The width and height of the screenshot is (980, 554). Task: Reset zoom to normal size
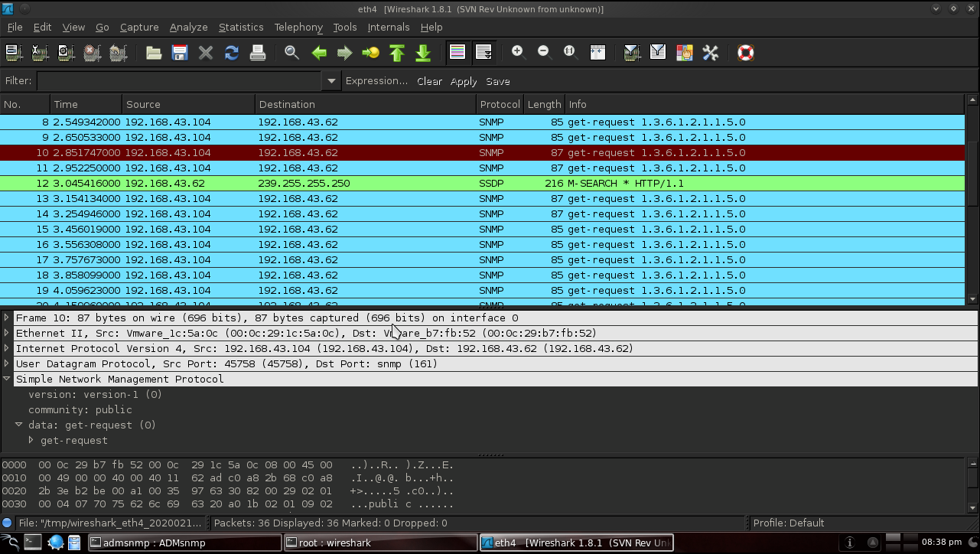570,51
